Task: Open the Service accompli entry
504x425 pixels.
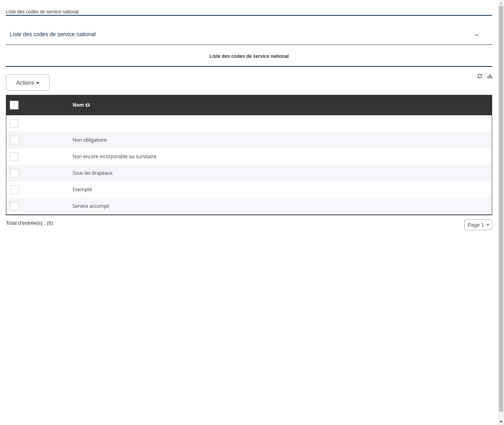Action: (x=91, y=206)
